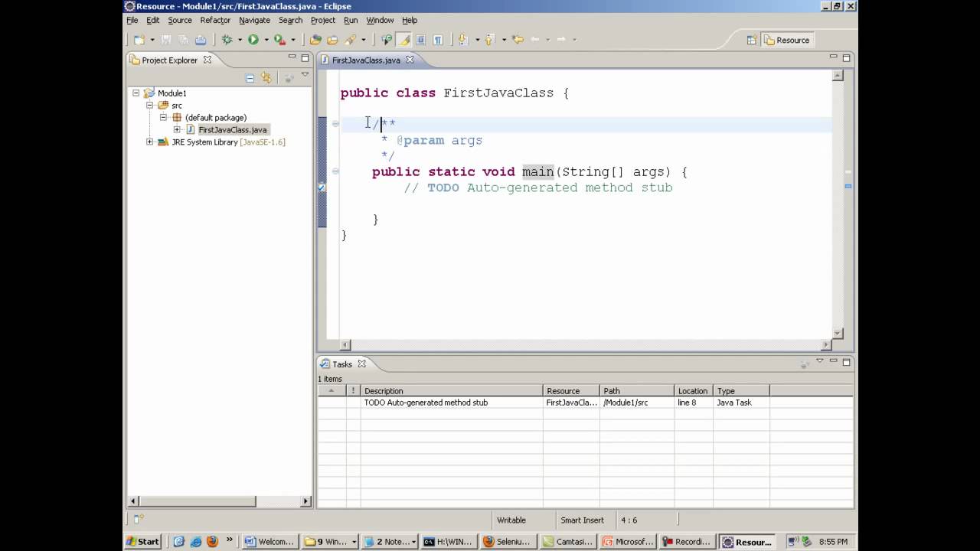Click the New wizard toolbar icon

[139, 40]
